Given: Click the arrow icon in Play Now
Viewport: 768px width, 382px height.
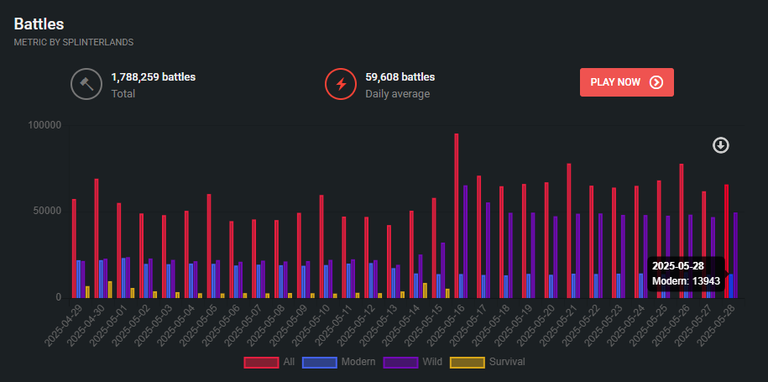Looking at the screenshot, I should point(656,82).
